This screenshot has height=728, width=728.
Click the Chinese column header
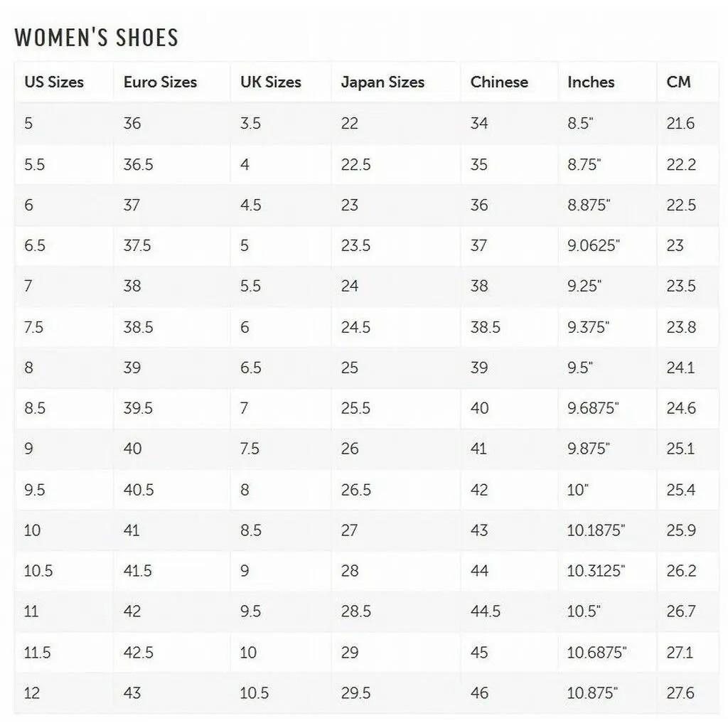pyautogui.click(x=499, y=82)
